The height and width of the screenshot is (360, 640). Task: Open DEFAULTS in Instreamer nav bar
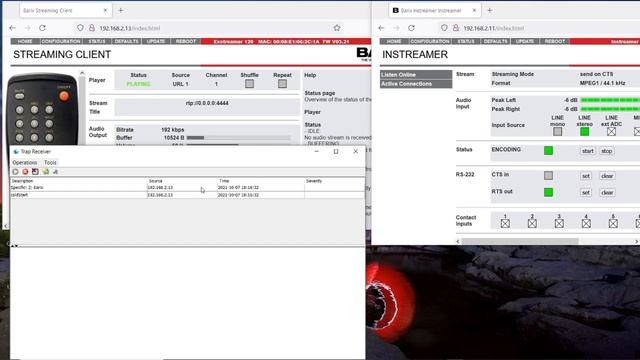pos(496,41)
